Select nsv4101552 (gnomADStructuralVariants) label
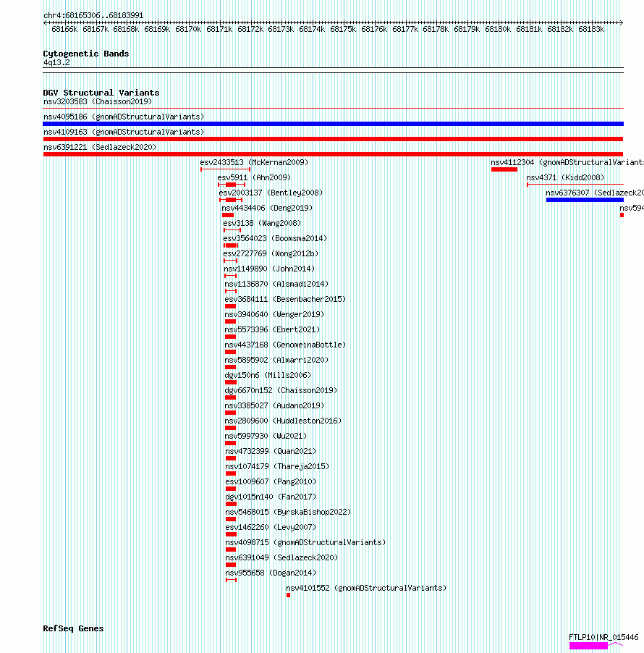Screen dimensions: 644x653 pyautogui.click(x=366, y=588)
